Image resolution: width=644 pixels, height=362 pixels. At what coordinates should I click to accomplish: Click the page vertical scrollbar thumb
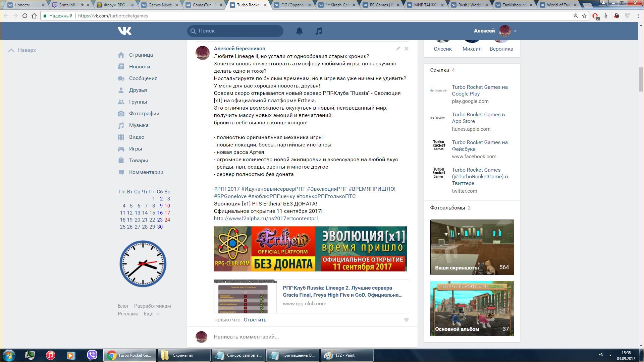tap(641, 79)
